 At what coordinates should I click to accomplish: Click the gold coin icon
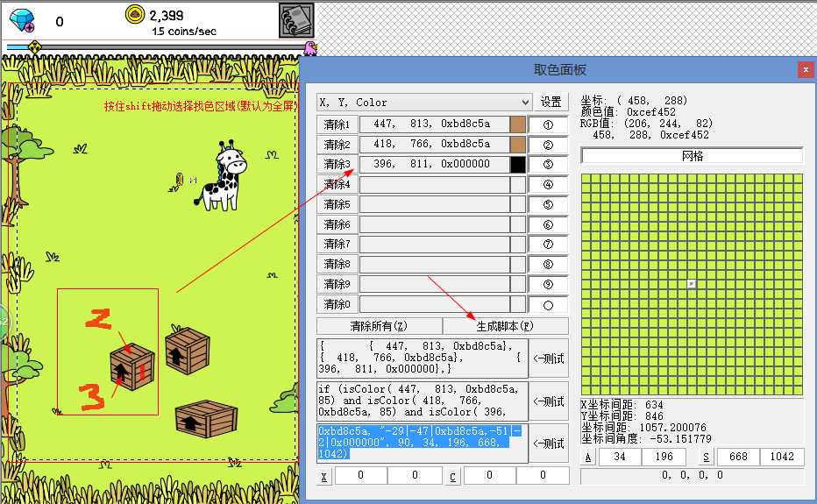tap(135, 15)
